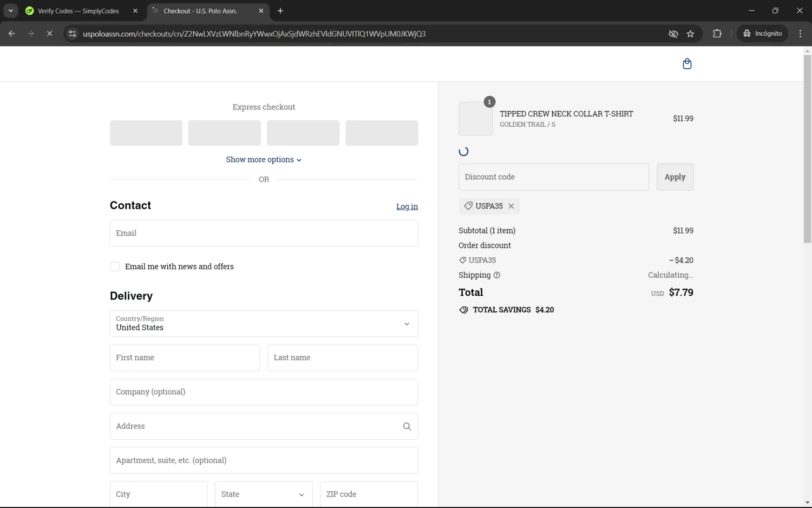Click the Apartment, suite, etc. field
The height and width of the screenshot is (508, 812).
click(x=264, y=460)
